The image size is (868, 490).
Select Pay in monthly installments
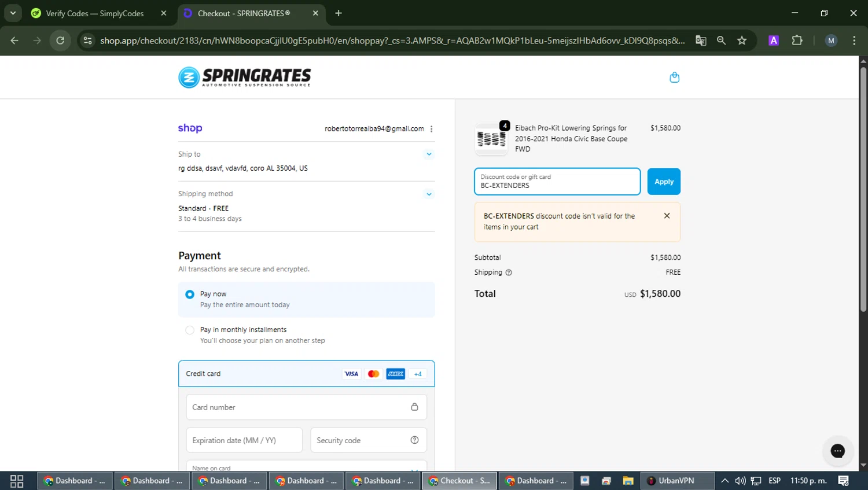point(306,335)
